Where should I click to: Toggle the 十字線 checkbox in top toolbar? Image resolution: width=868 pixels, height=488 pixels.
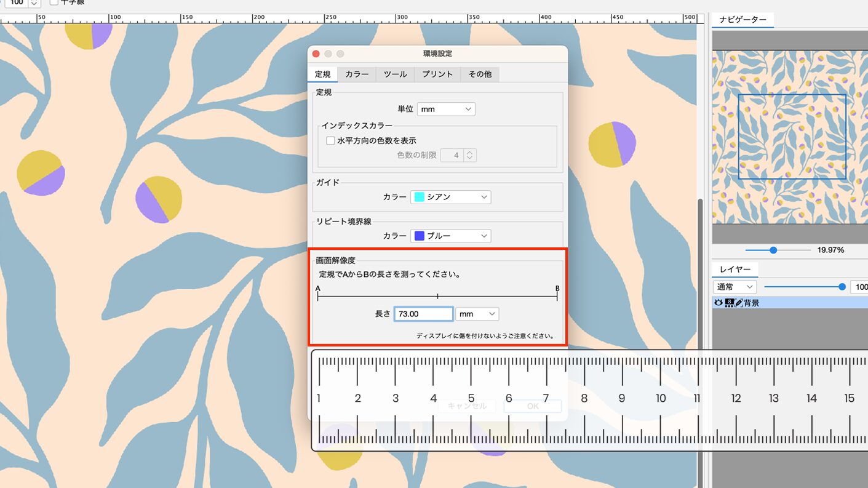[54, 2]
